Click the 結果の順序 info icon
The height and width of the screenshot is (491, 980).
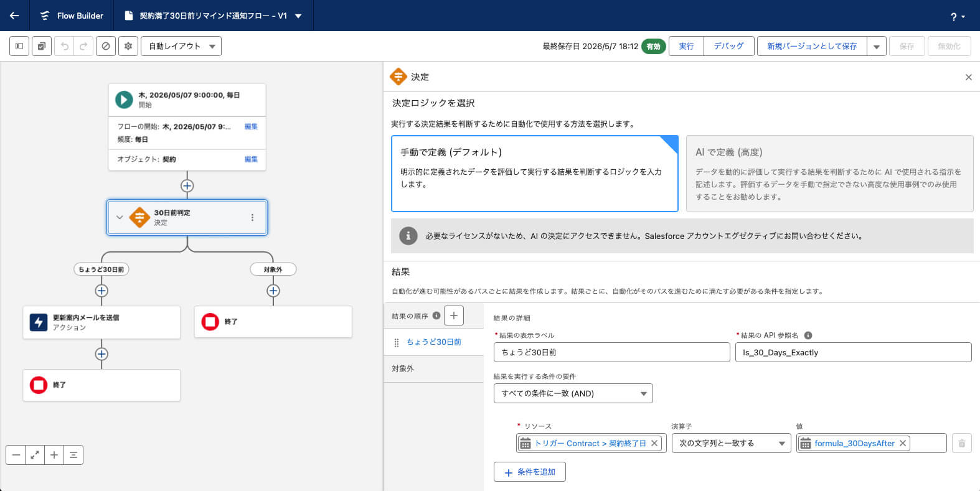[x=436, y=316]
